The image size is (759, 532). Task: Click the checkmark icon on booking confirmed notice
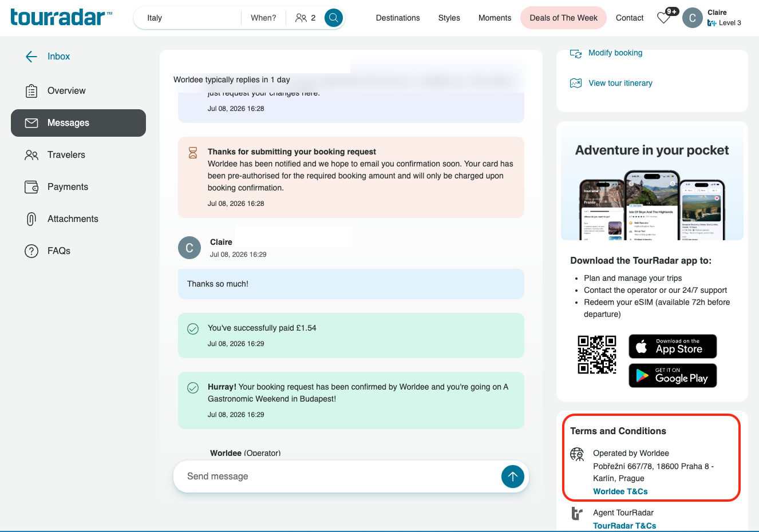193,388
